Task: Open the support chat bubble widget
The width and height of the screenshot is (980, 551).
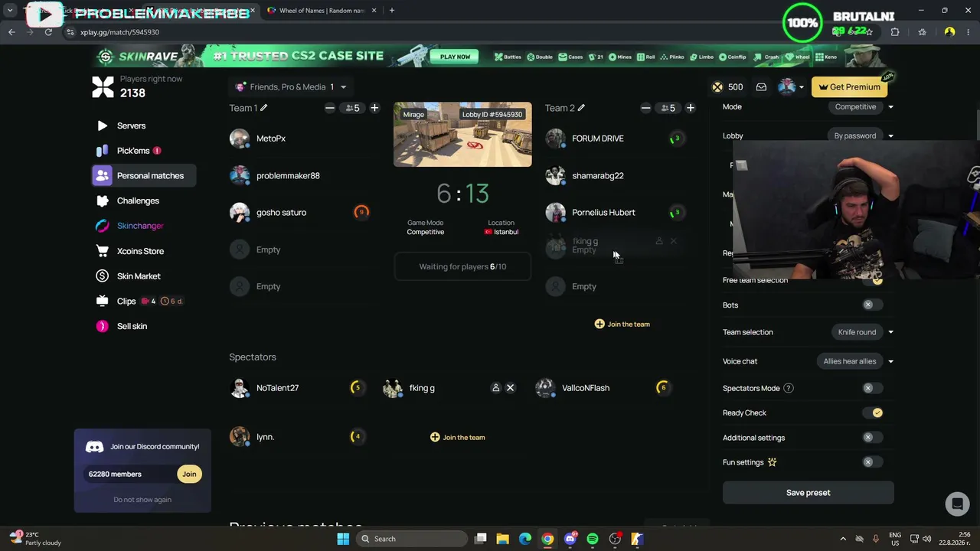Action: pos(956,504)
